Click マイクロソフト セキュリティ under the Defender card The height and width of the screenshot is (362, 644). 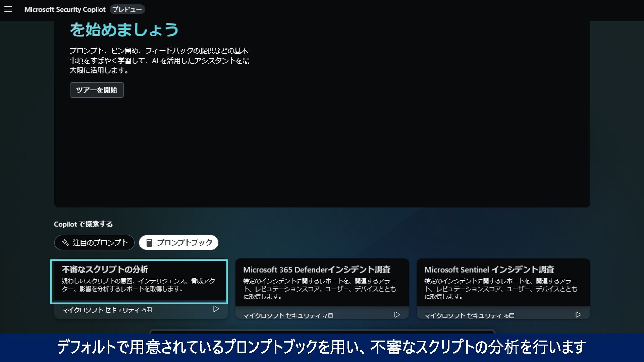281,316
